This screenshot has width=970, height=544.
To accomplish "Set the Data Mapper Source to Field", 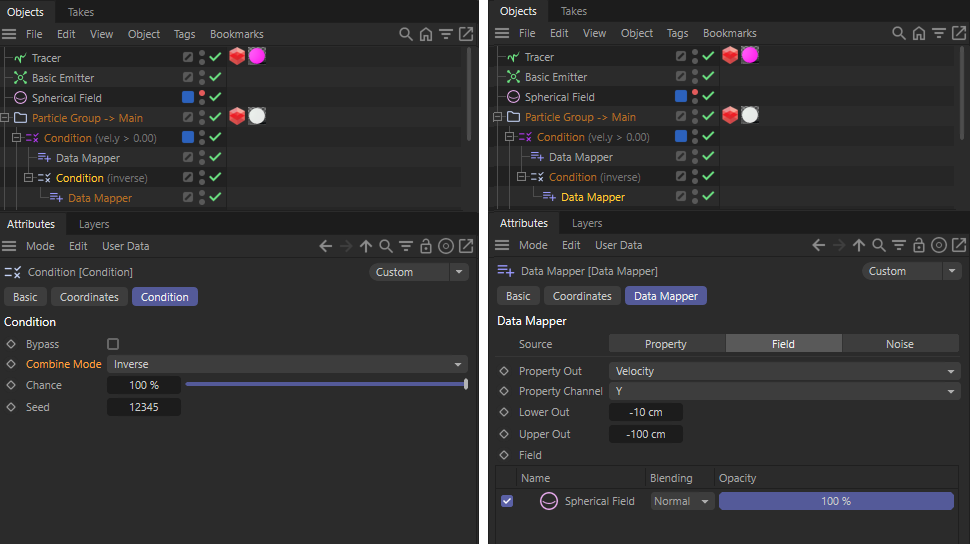I will tap(783, 344).
